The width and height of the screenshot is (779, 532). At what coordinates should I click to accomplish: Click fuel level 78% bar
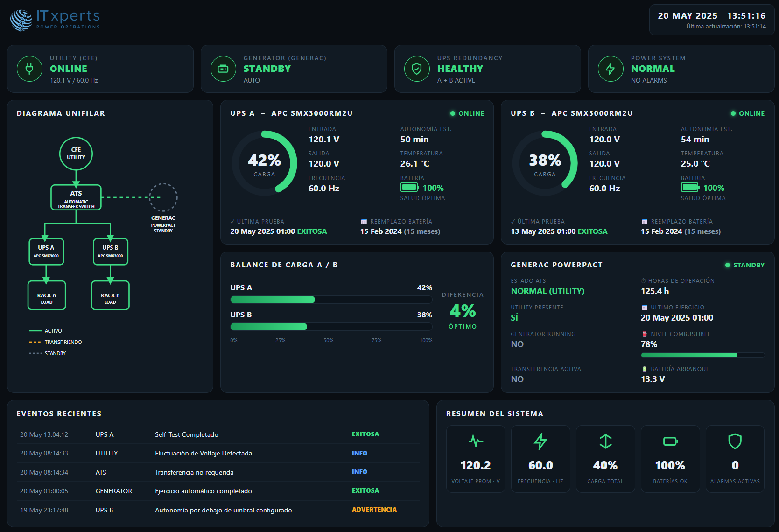[703, 355]
